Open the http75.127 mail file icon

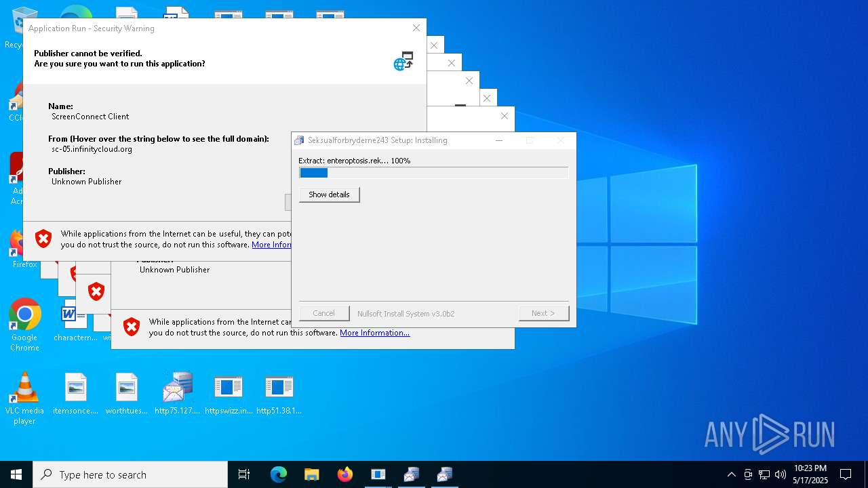coord(178,394)
